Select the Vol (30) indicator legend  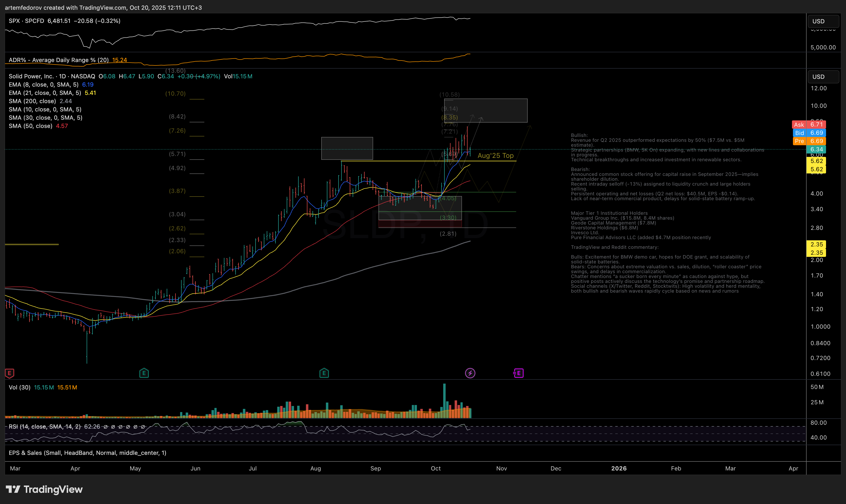point(19,387)
